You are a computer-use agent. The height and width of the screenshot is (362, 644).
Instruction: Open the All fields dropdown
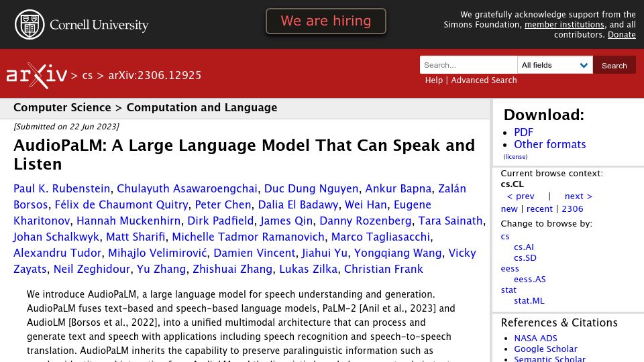coord(555,65)
